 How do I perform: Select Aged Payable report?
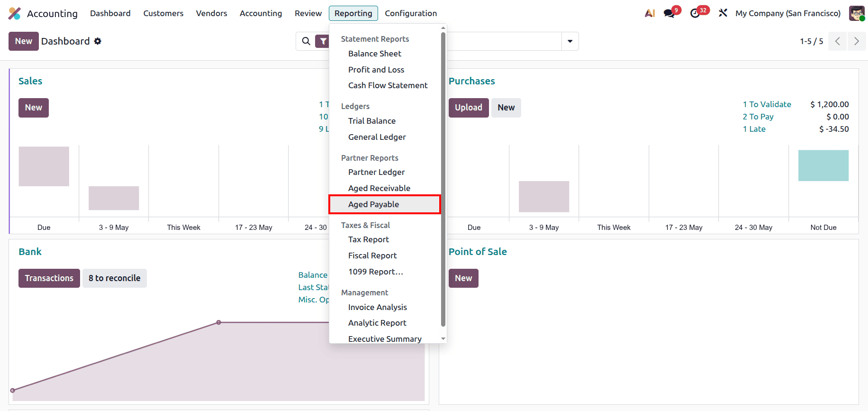pos(385,204)
